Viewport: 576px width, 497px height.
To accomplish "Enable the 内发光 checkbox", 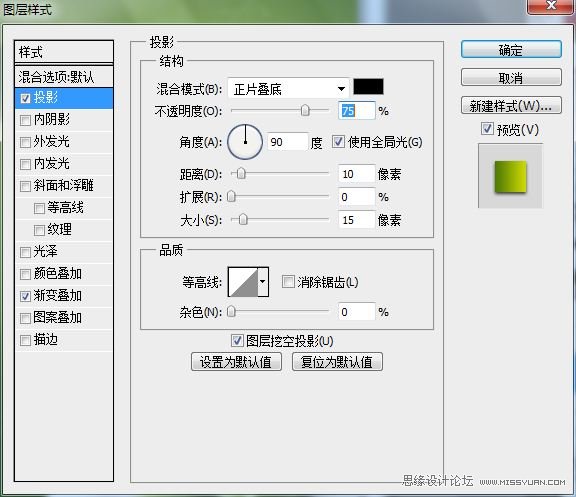I will [x=25, y=165].
